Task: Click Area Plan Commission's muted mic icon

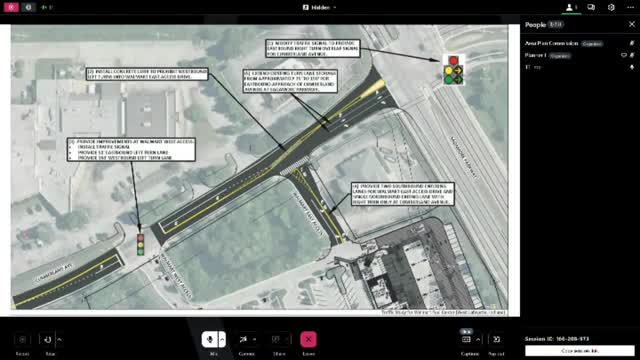Action: click(632, 43)
